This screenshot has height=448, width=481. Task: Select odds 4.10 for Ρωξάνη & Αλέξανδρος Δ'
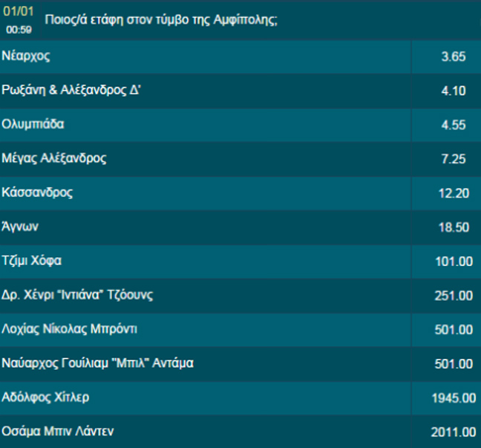coord(453,91)
